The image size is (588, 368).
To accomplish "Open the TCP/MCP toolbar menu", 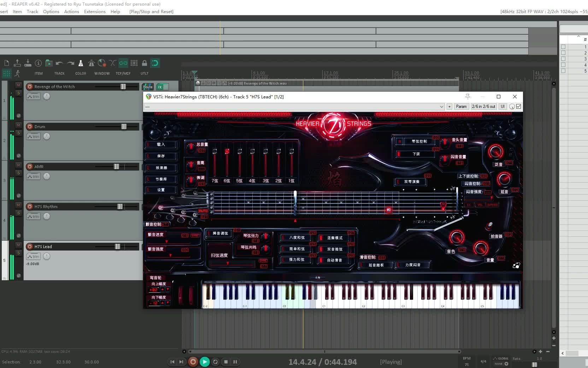I will tap(123, 74).
